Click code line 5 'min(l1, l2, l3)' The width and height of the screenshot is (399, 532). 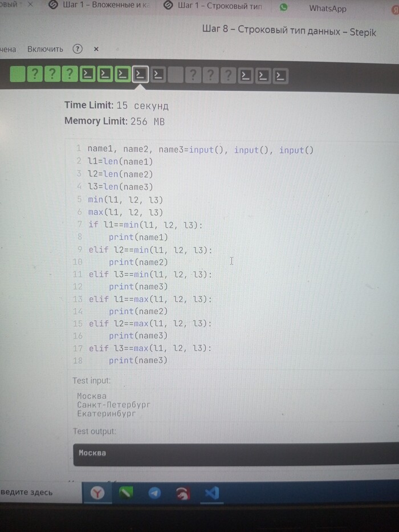125,200
